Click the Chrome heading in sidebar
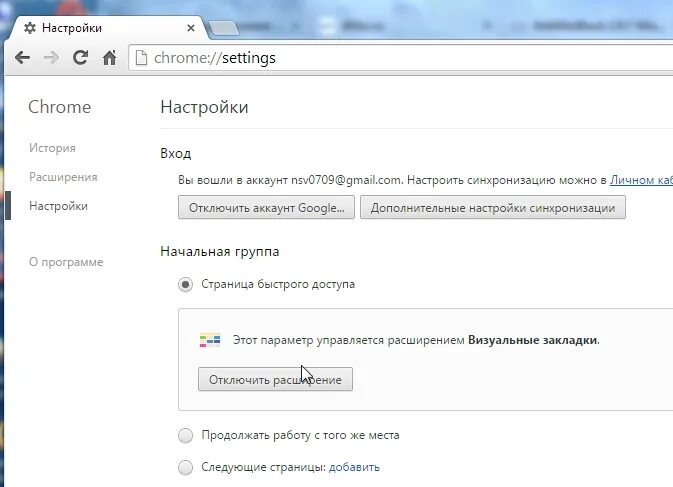This screenshot has height=487, width=673. [x=60, y=107]
